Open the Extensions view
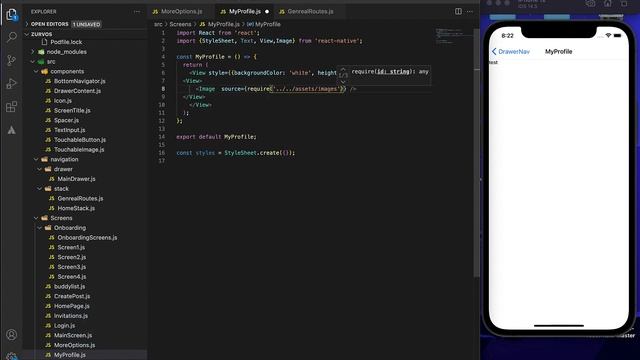Screen dimensions: 640x360 pos(11,107)
